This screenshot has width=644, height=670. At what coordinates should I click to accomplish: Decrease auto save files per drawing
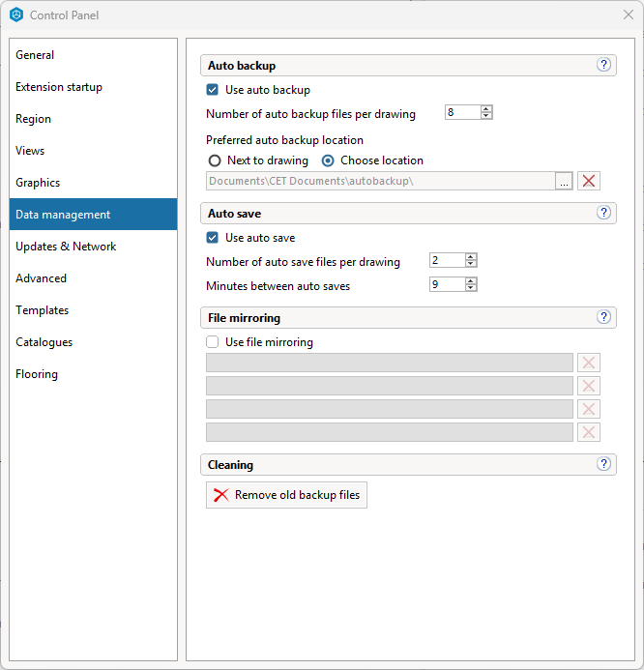[x=471, y=265]
